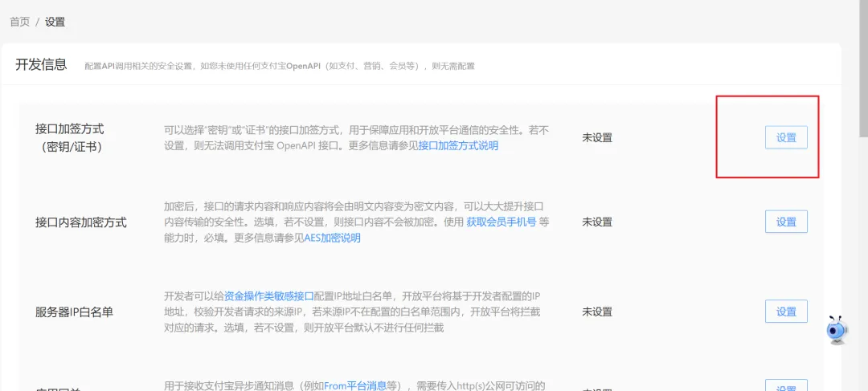Image resolution: width=868 pixels, height=391 pixels.
Task: Open 设置 for 接口内容加密方式
Action: (x=785, y=222)
